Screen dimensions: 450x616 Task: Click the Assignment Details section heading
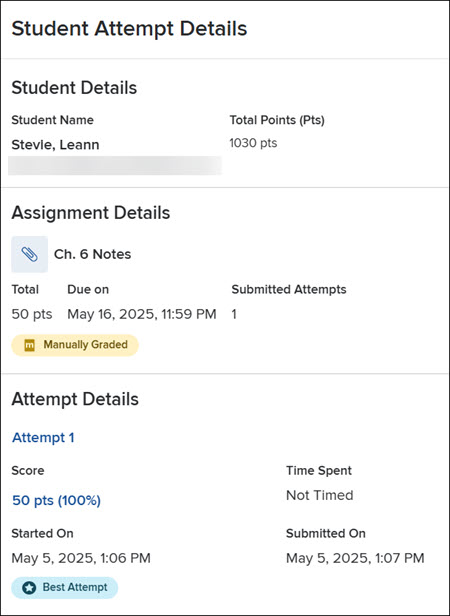click(x=91, y=213)
